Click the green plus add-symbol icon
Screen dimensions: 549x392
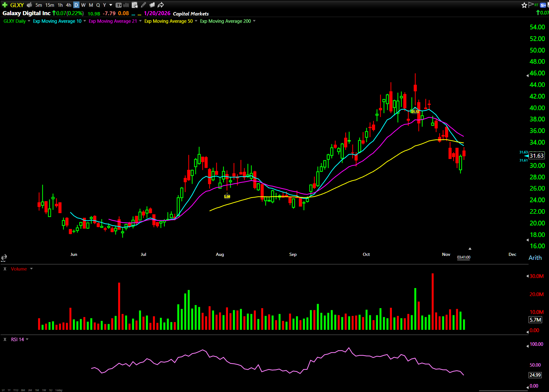pyautogui.click(x=5, y=5)
